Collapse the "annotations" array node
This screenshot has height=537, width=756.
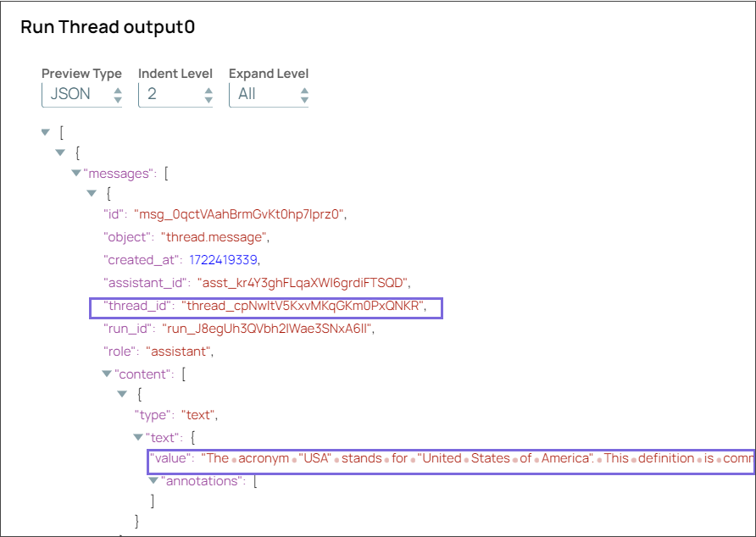(x=154, y=480)
